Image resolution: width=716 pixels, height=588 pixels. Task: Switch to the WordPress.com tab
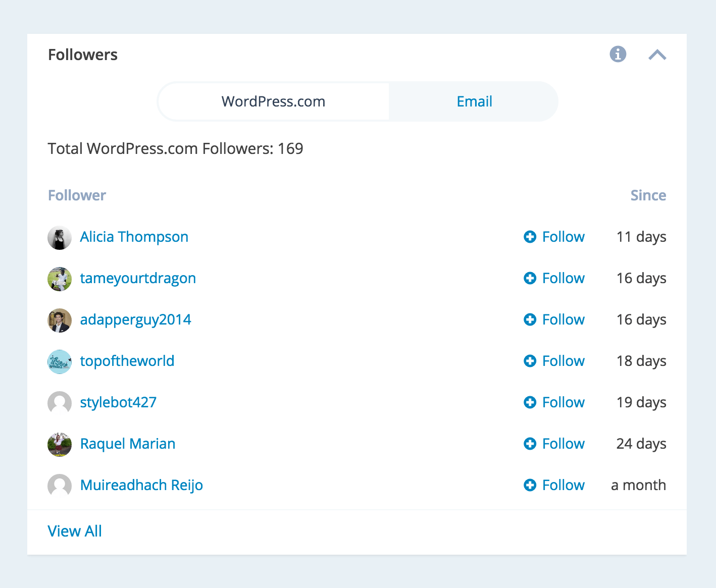coord(273,101)
